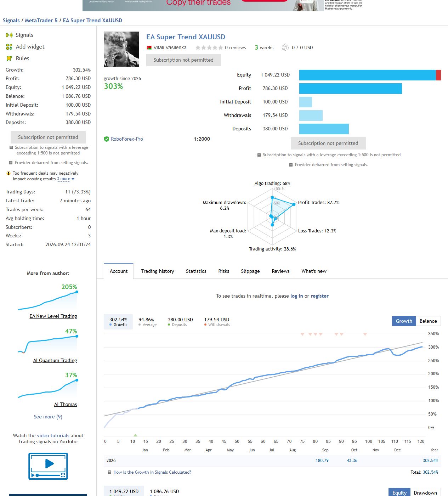Open the Reviews tab
This screenshot has height=496, width=448.
(x=280, y=271)
